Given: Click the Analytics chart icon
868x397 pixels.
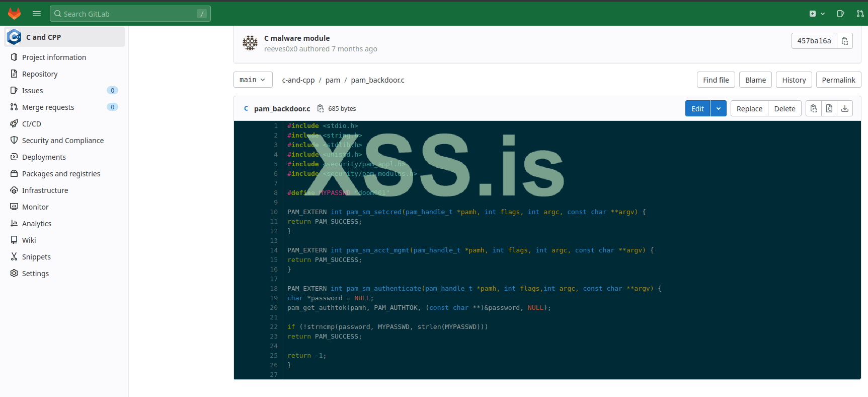Looking at the screenshot, I should tap(14, 223).
